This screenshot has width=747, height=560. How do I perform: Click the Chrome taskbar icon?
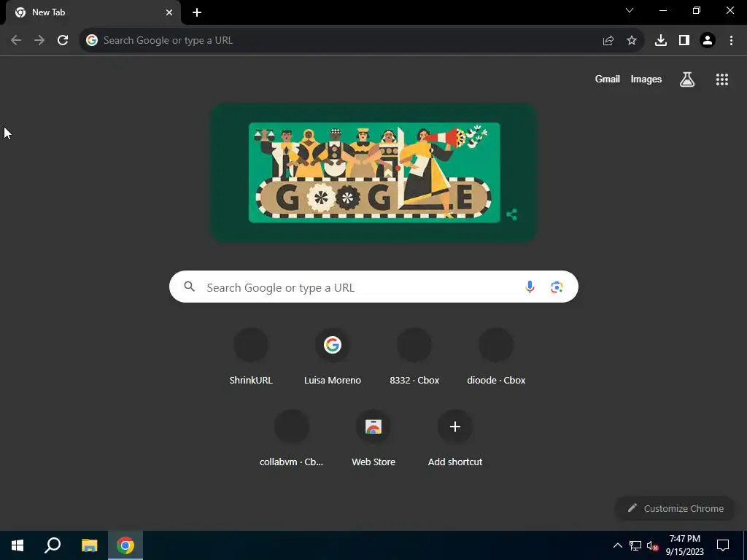click(x=125, y=545)
